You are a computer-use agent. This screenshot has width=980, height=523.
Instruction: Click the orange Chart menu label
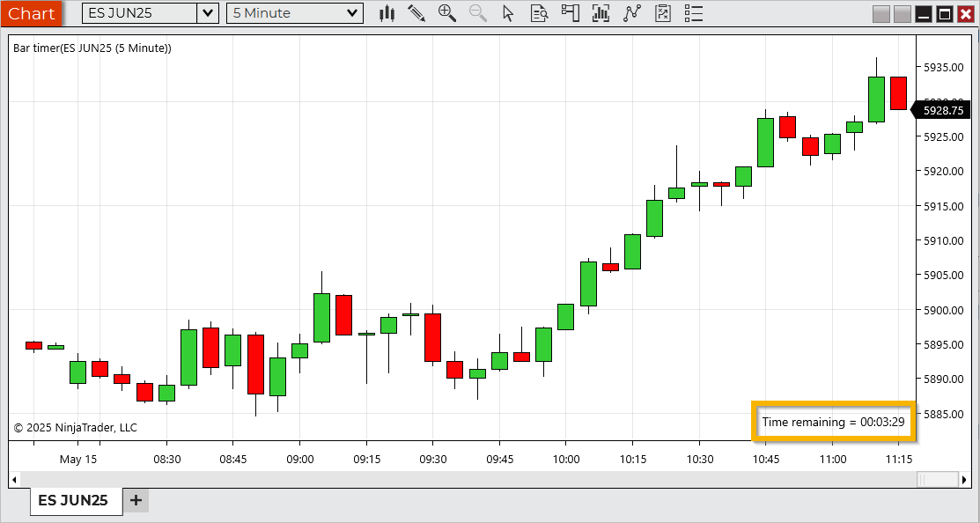pos(32,13)
